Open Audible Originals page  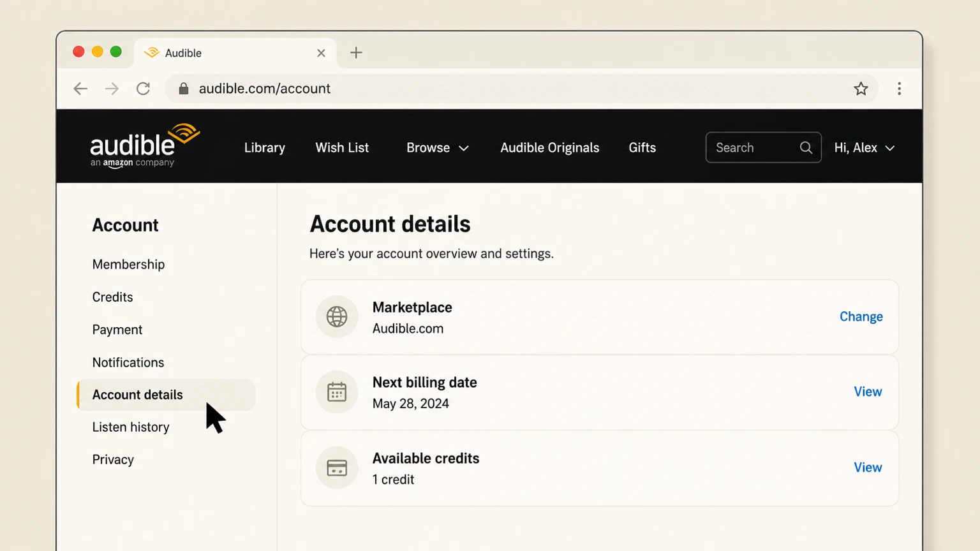click(549, 147)
